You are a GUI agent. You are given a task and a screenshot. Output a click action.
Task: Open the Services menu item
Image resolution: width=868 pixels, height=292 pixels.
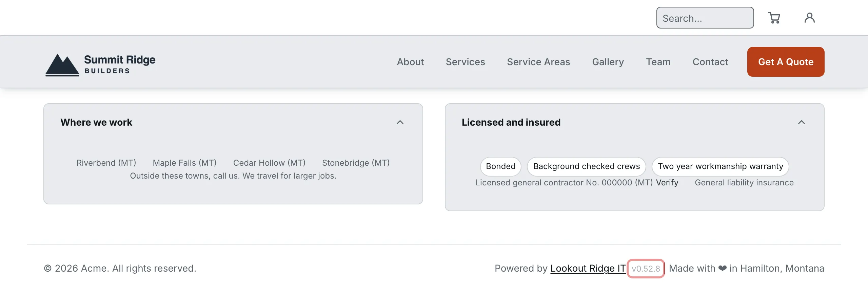[465, 62]
